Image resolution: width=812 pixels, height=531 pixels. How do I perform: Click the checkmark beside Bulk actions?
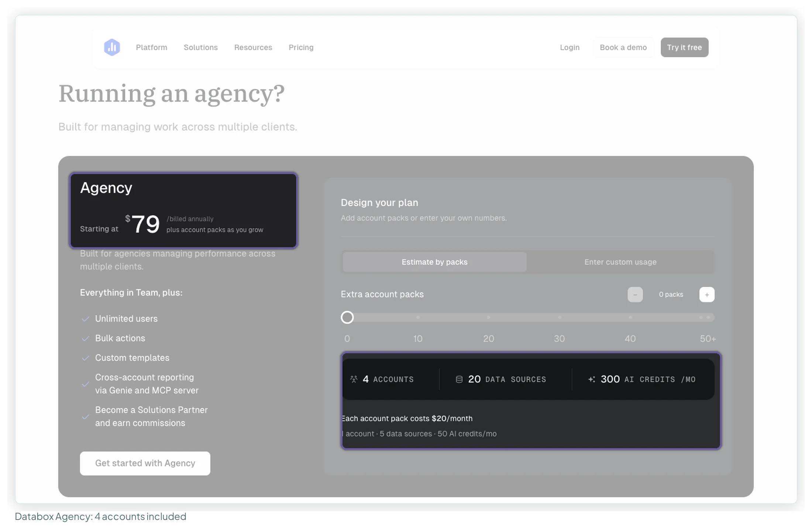point(85,338)
